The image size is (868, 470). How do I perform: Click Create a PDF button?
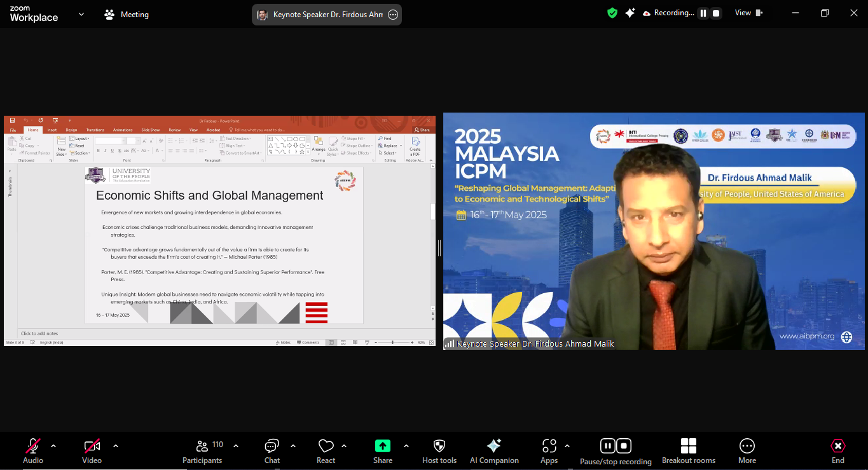point(415,146)
